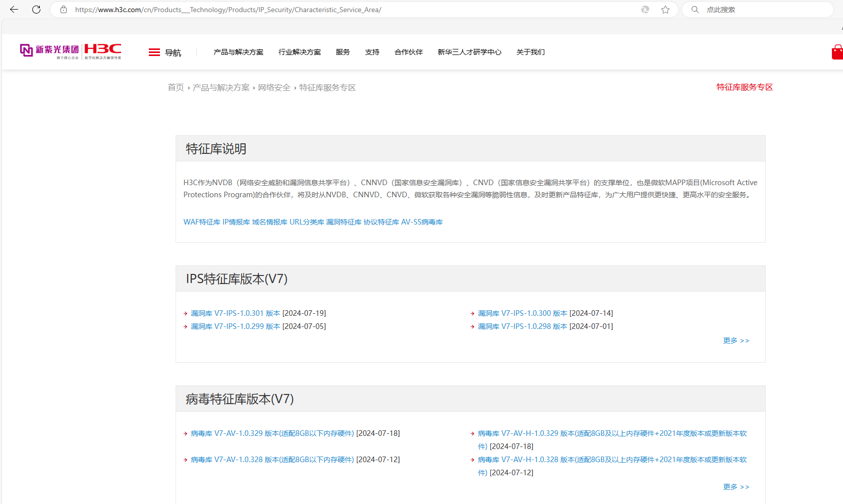This screenshot has height=504, width=843.
Task: Click the translate icon in address bar
Action: 645,10
